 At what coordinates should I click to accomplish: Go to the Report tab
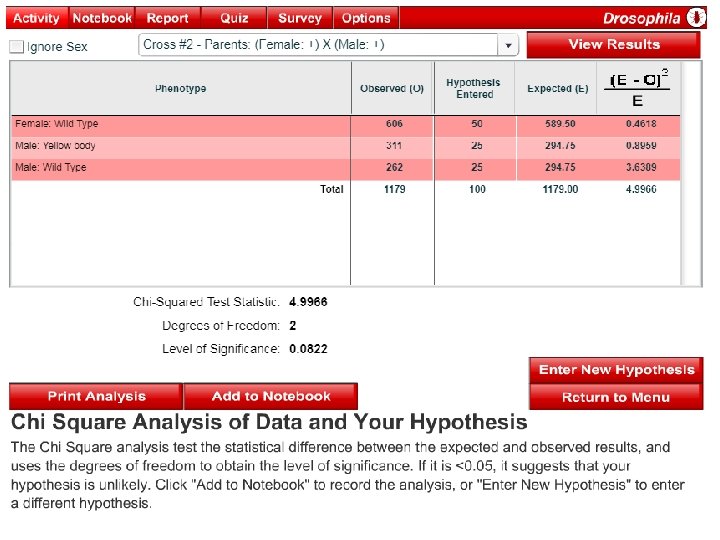(x=168, y=18)
